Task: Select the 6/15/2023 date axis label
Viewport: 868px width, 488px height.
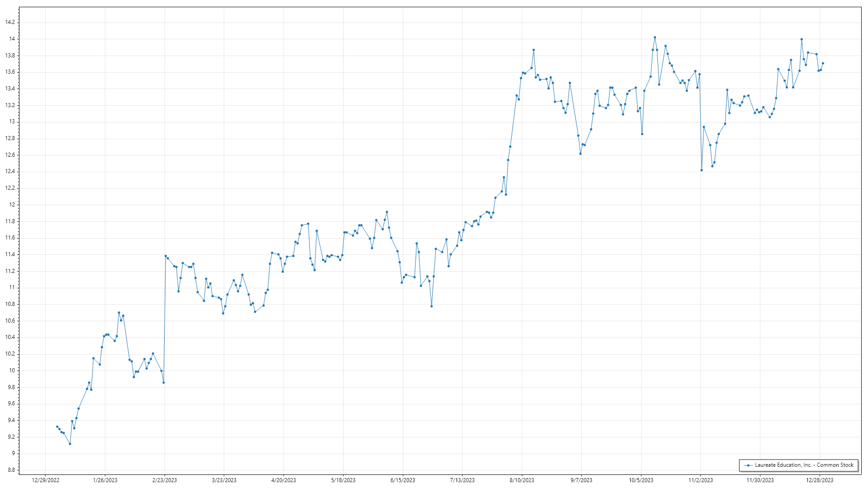Action: point(403,480)
